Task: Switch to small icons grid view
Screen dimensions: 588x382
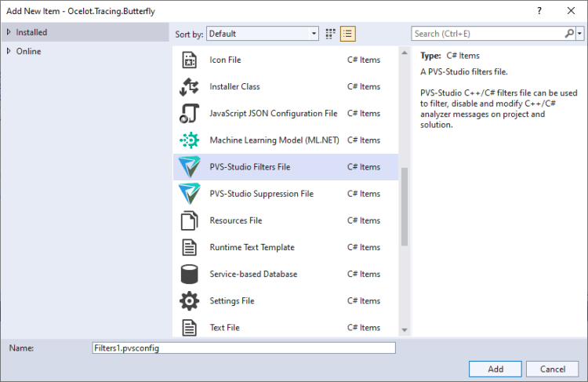Action: (x=331, y=34)
